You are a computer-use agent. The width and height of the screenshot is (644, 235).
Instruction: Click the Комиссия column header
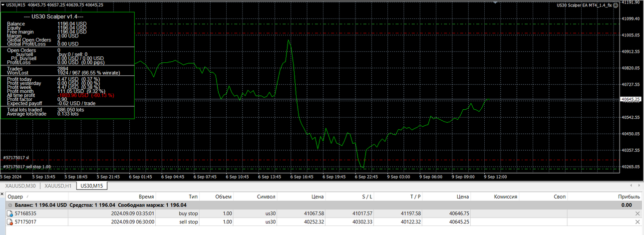(x=505, y=197)
